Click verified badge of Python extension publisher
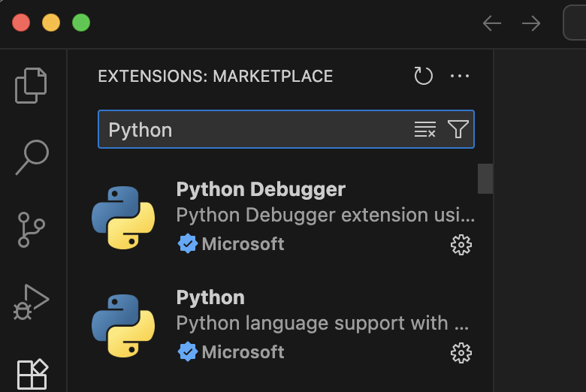This screenshot has height=392, width=586. (x=187, y=351)
